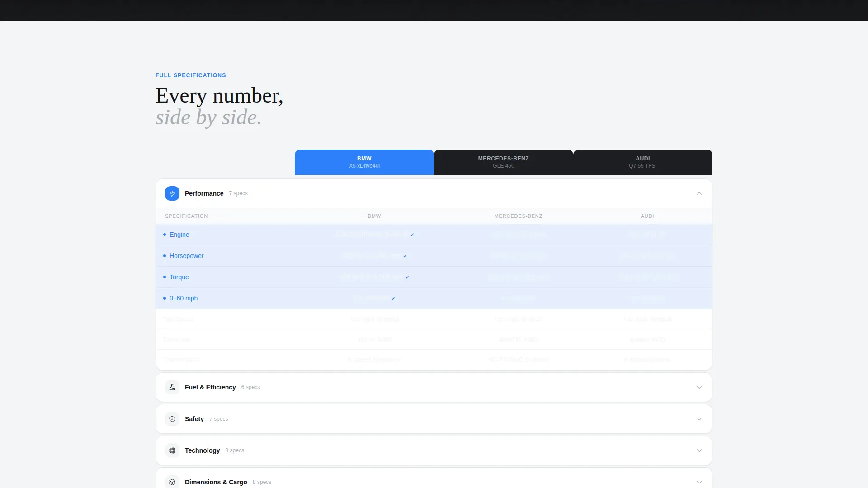Click the checkmark beside BMW 0–60 mph value
Image resolution: width=868 pixels, height=488 pixels.
(x=393, y=298)
